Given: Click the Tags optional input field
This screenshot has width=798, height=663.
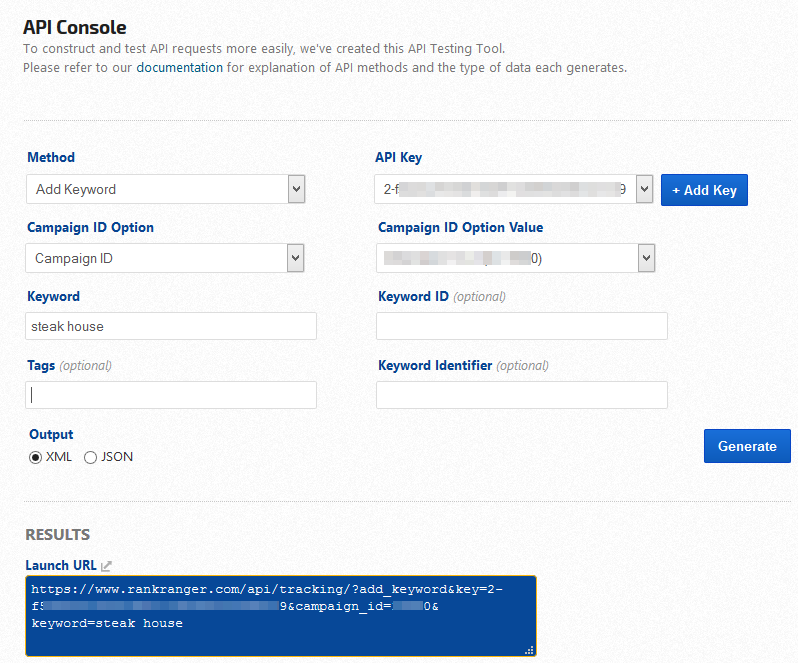Looking at the screenshot, I should point(171,395).
